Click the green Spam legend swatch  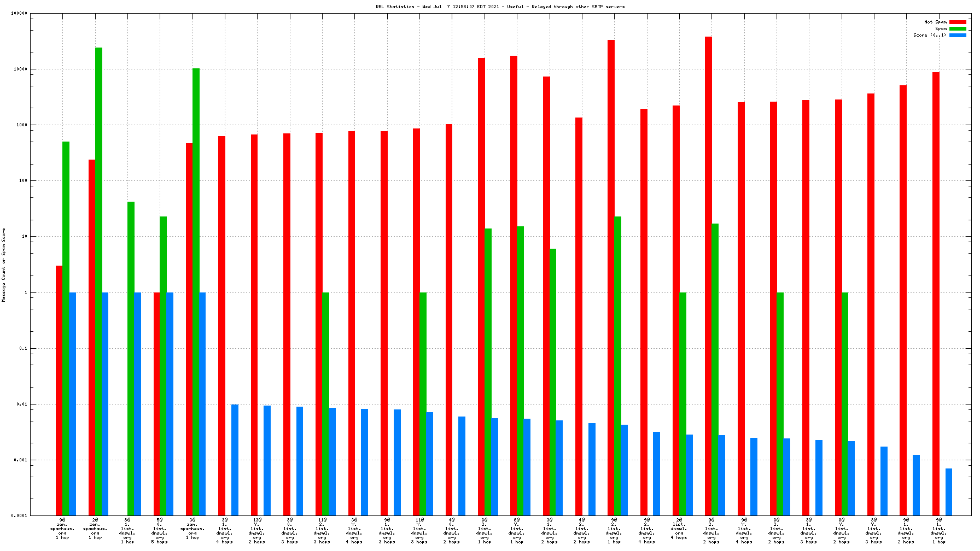point(958,29)
